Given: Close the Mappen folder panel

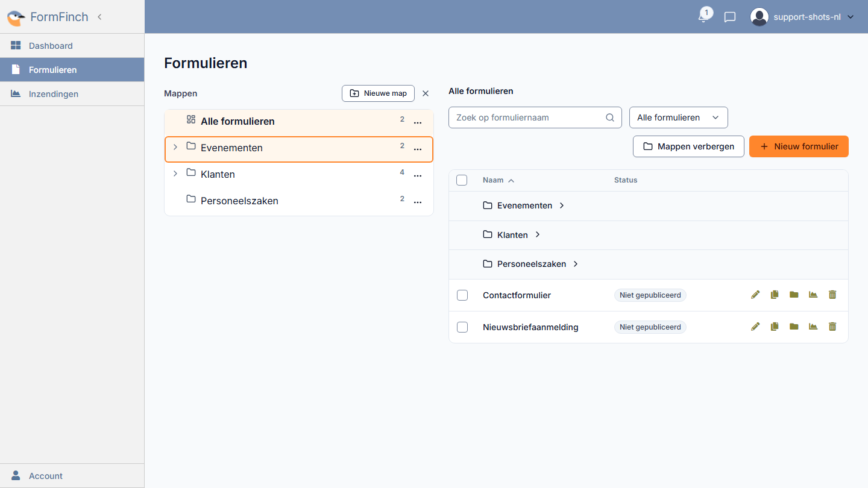Looking at the screenshot, I should 426,93.
